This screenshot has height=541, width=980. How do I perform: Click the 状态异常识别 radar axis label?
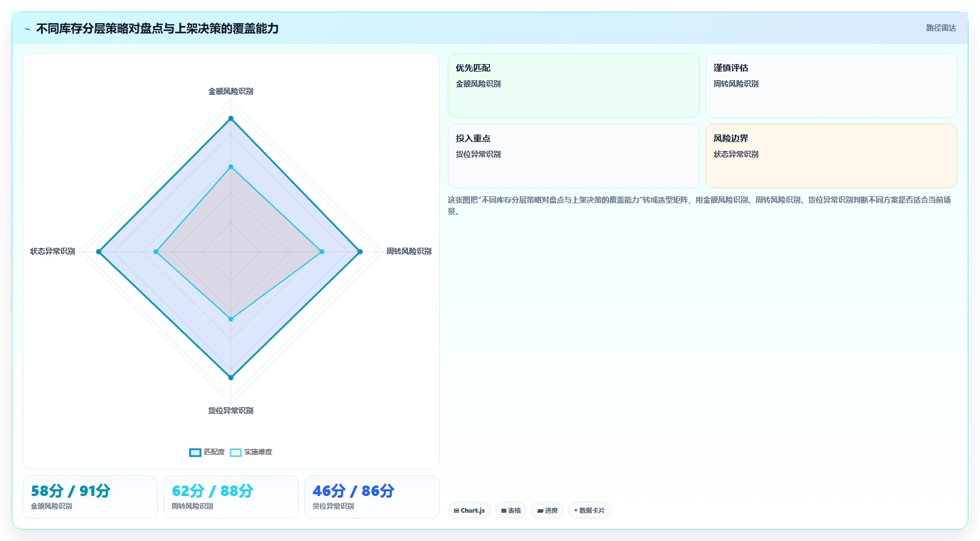click(53, 251)
